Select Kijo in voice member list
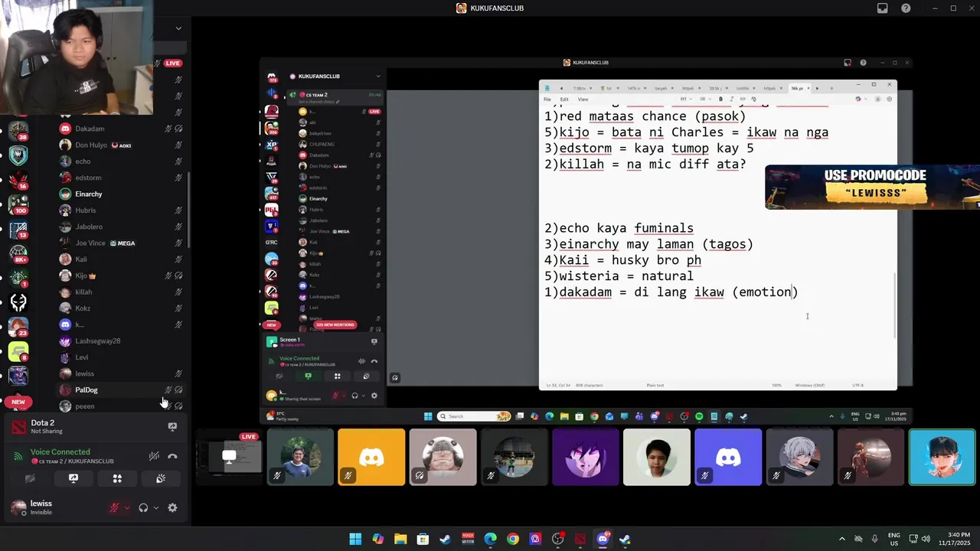Viewport: 980px width, 551px height. (x=120, y=275)
